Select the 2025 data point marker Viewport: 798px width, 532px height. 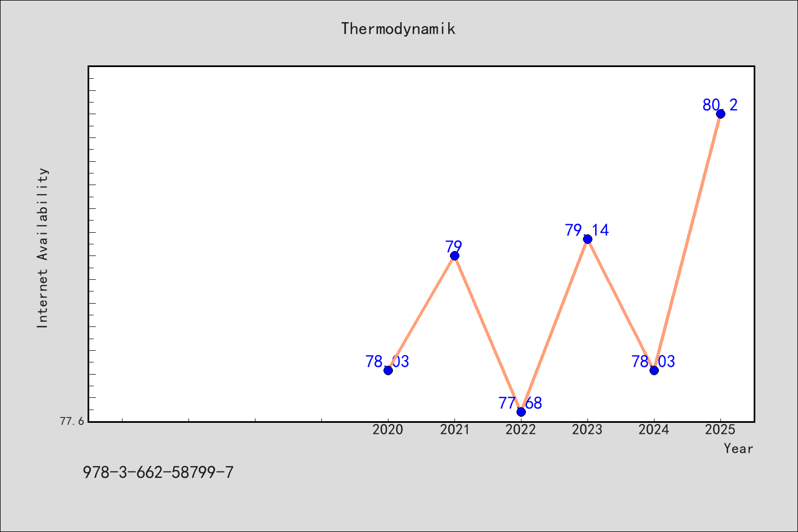(x=720, y=114)
